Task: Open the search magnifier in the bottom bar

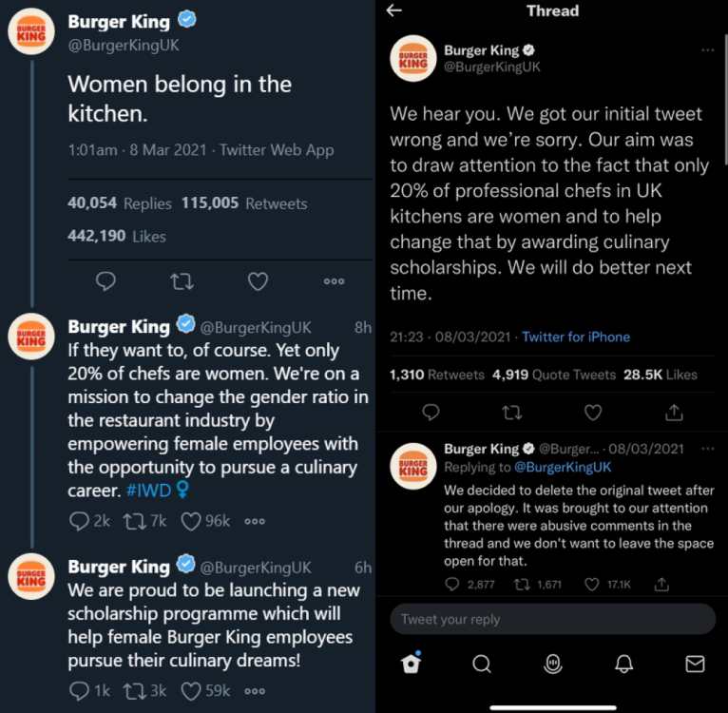Action: 482,664
